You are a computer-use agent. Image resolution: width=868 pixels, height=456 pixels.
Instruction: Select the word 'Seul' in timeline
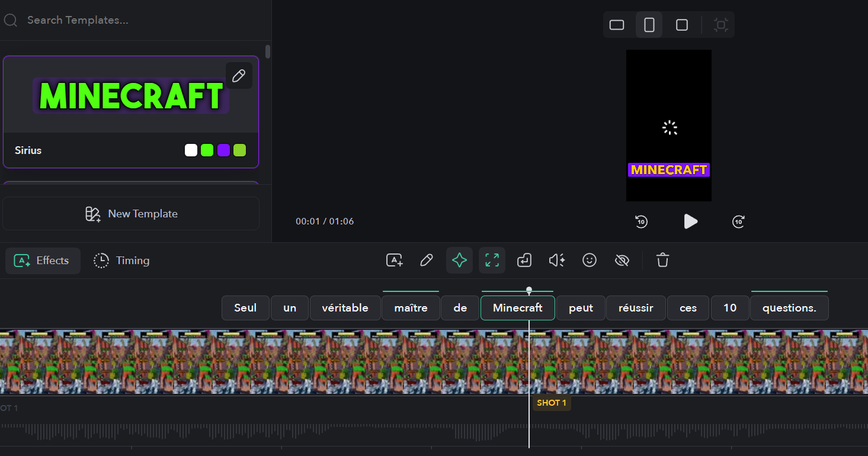point(245,308)
